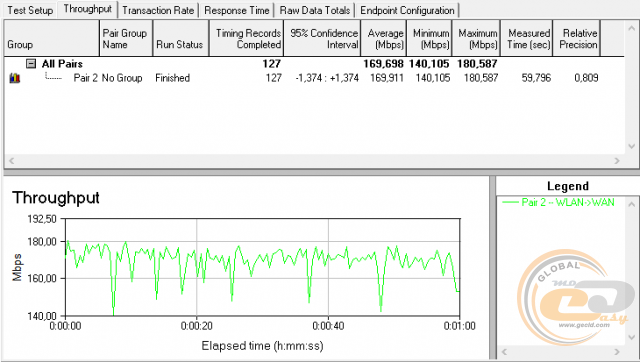
Task: Click the table's scroll right arrow
Action: point(617,161)
